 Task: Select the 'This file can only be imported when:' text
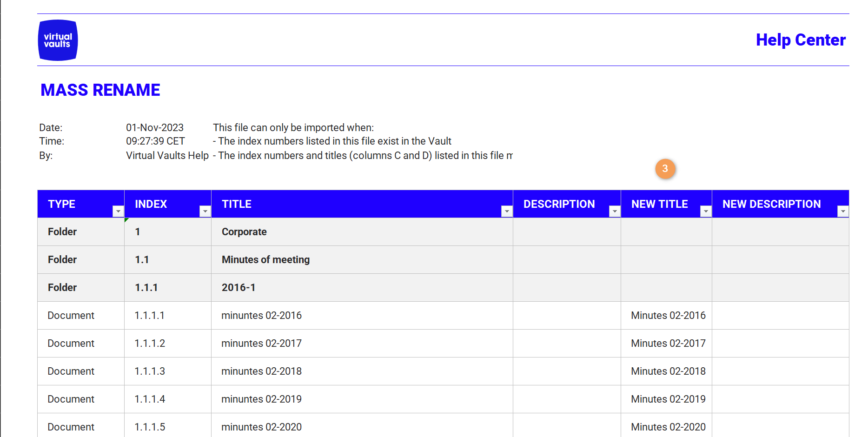[293, 127]
